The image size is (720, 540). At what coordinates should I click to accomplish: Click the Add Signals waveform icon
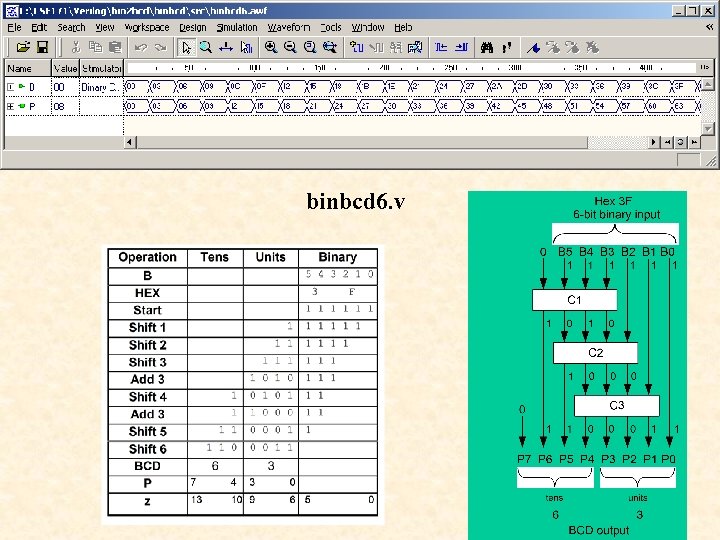356,47
